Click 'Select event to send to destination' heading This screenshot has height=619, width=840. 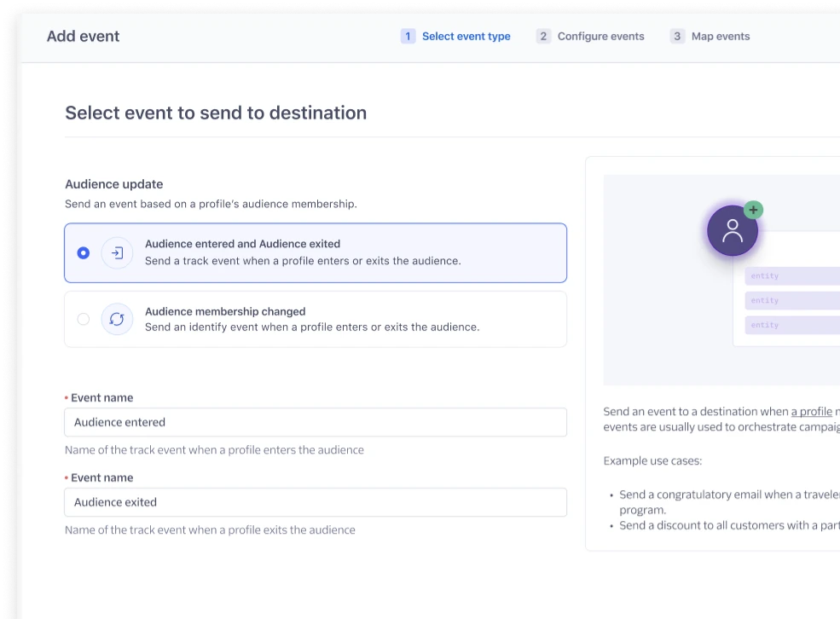pyautogui.click(x=216, y=113)
